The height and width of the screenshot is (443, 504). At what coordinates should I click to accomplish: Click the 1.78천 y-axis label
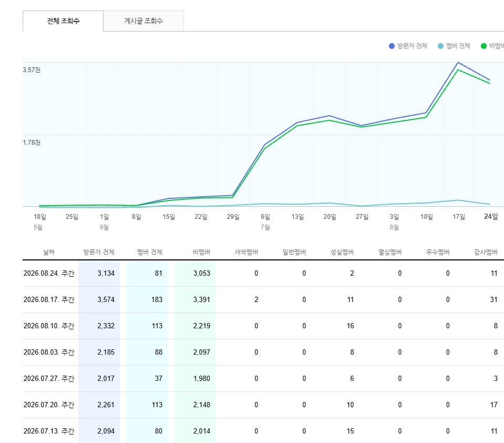pos(32,143)
